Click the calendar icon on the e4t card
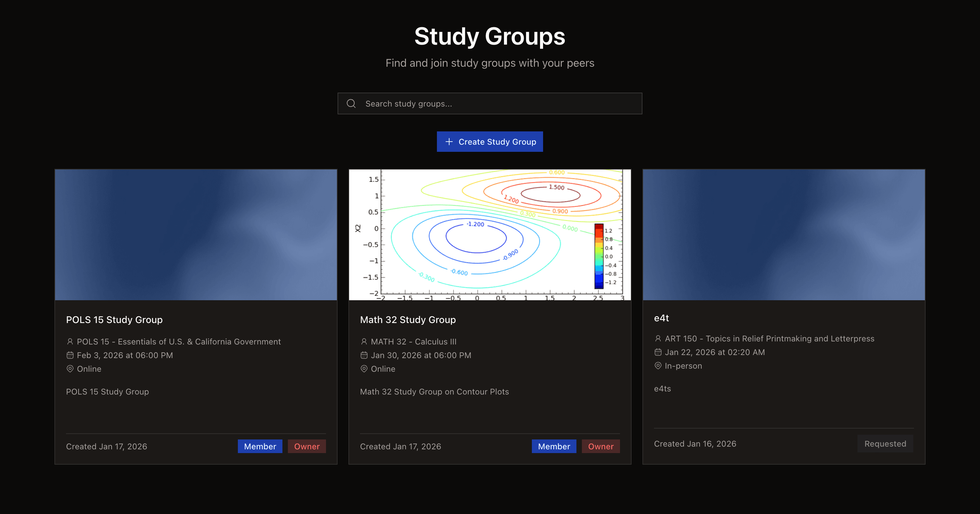The image size is (980, 514). click(x=658, y=352)
